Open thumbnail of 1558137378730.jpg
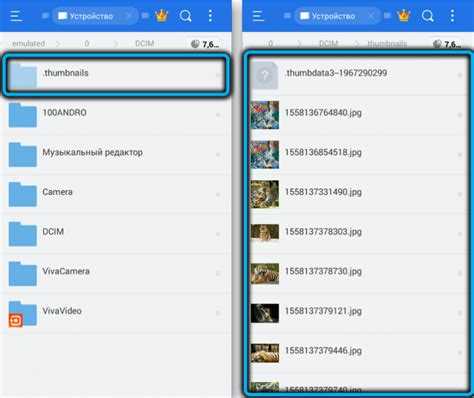This screenshot has height=398, width=474. click(x=265, y=274)
